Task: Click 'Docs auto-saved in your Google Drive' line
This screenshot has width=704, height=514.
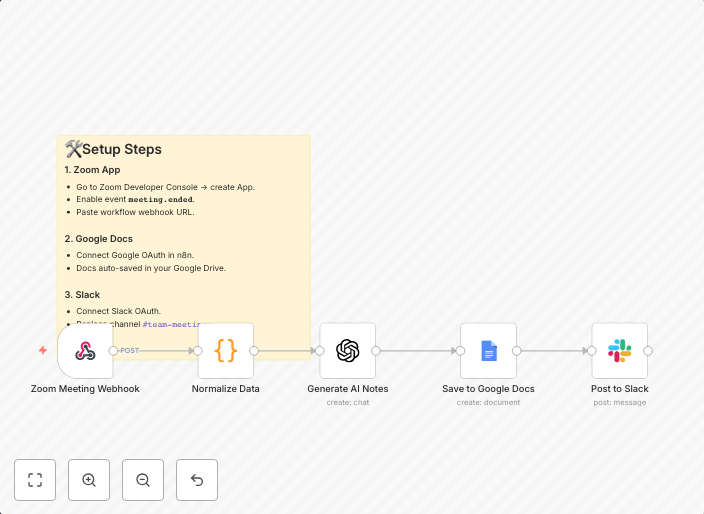Action: coord(151,268)
